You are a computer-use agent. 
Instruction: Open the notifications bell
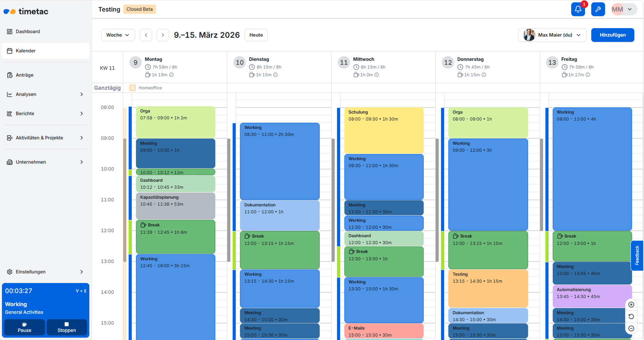[578, 9]
